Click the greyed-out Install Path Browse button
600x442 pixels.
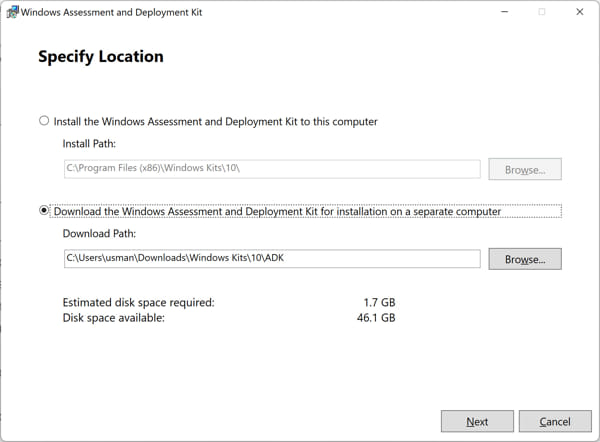click(525, 169)
